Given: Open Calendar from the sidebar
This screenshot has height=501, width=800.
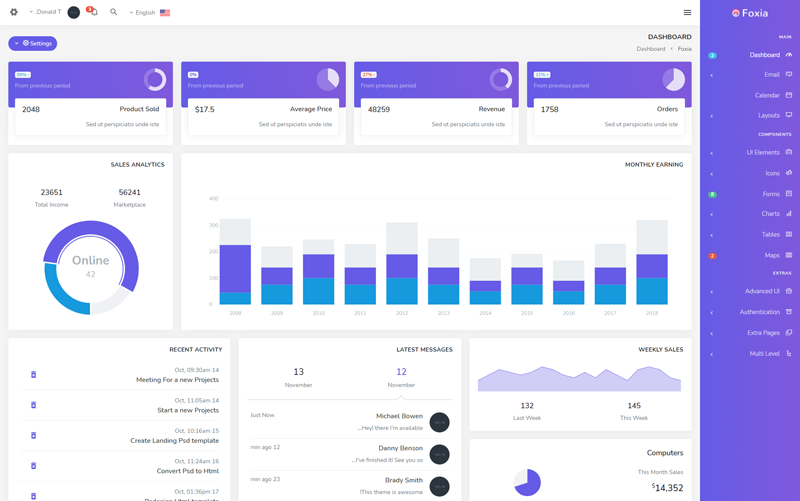Looking at the screenshot, I should pos(767,95).
